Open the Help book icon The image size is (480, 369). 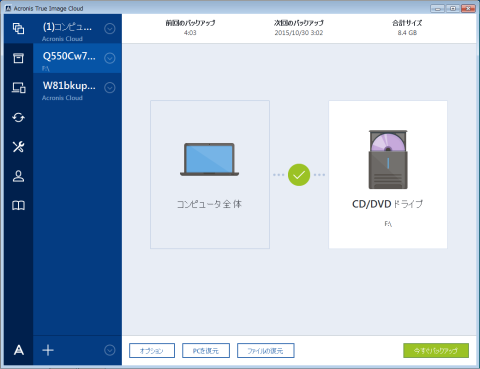coord(18,205)
